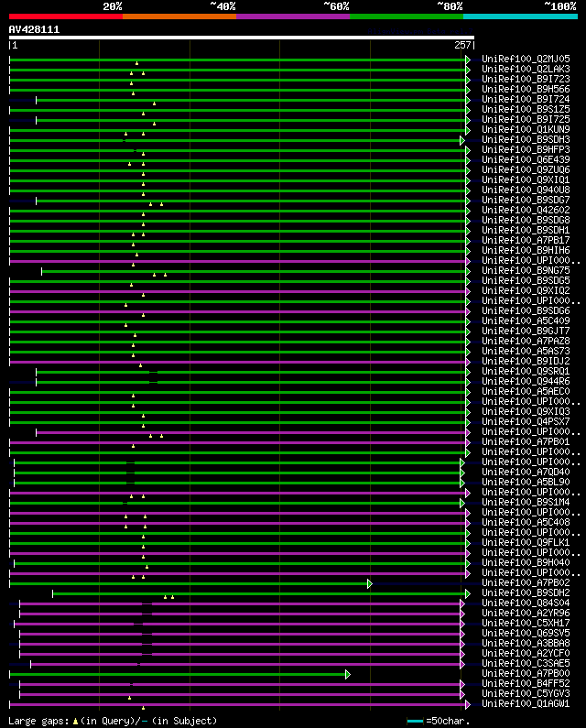Select UniRef100_C3SAE5 label
Image resolution: width=586 pixels, height=728 pixels.
pos(526,664)
